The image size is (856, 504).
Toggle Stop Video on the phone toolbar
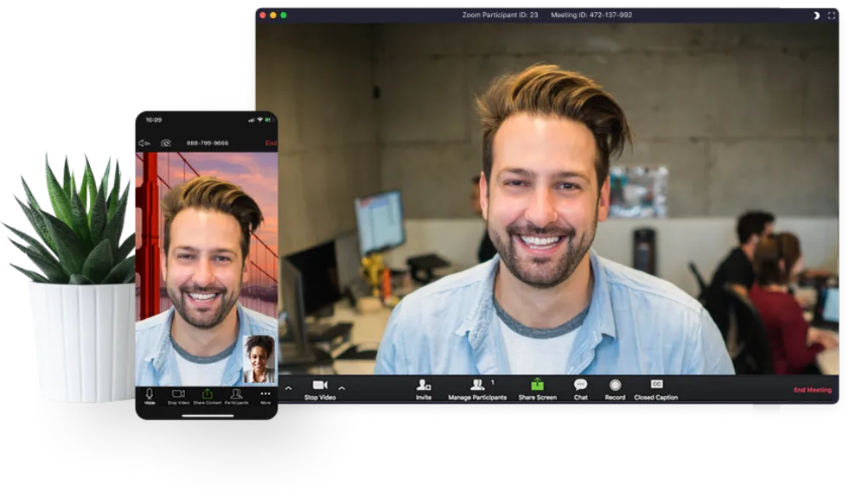click(x=178, y=395)
